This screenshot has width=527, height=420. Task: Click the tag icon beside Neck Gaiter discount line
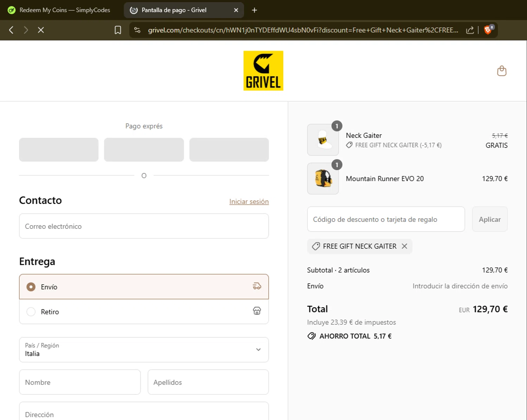(349, 145)
